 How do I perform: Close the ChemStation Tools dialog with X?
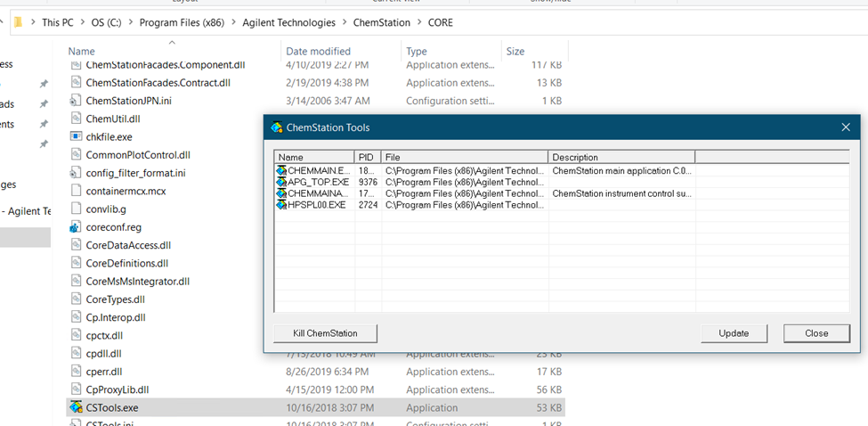846,127
